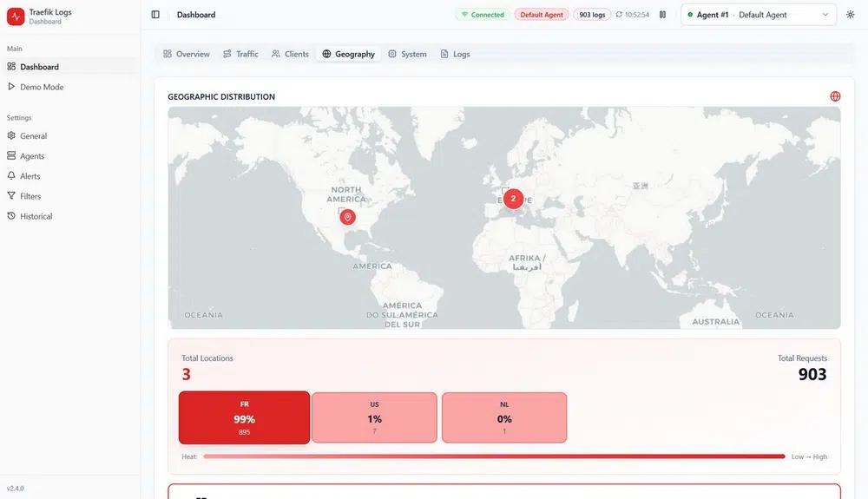Click the pause auto-refresh icon
868x499 pixels.
(x=662, y=15)
